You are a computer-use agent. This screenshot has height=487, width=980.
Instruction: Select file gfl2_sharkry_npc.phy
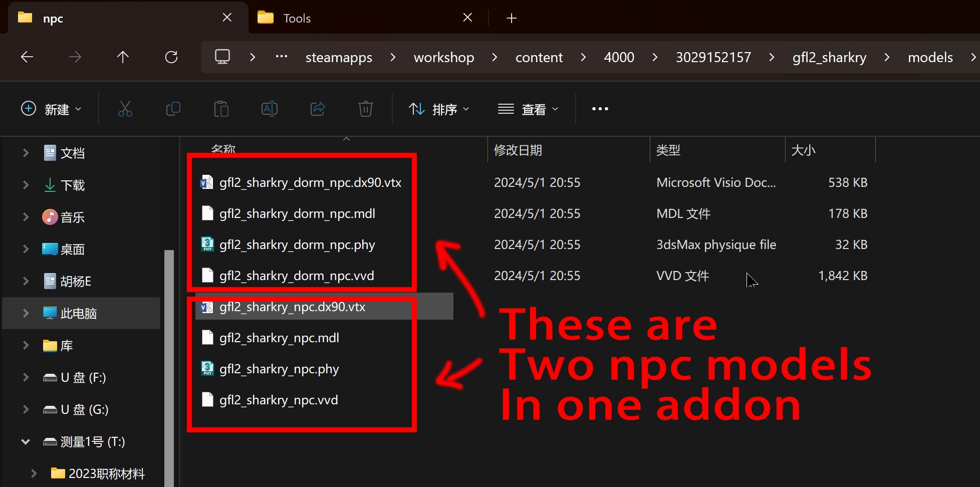pyautogui.click(x=279, y=369)
